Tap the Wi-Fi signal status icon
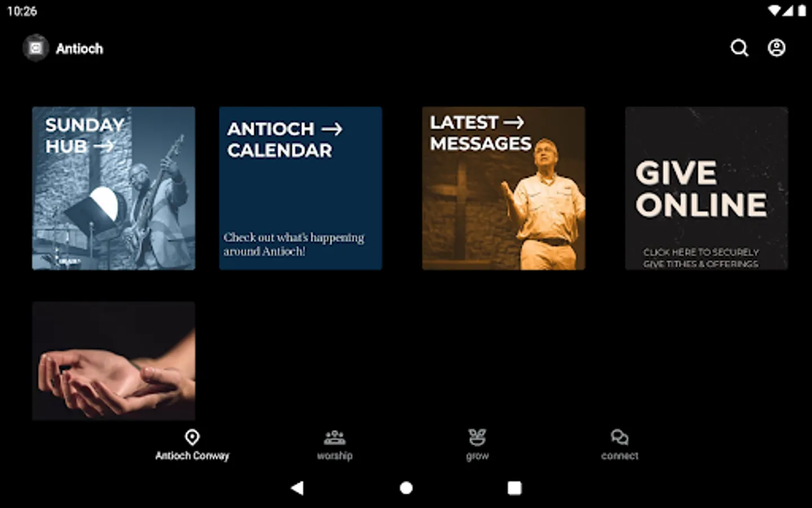Screen dimensions: 812x508 pos(775,11)
